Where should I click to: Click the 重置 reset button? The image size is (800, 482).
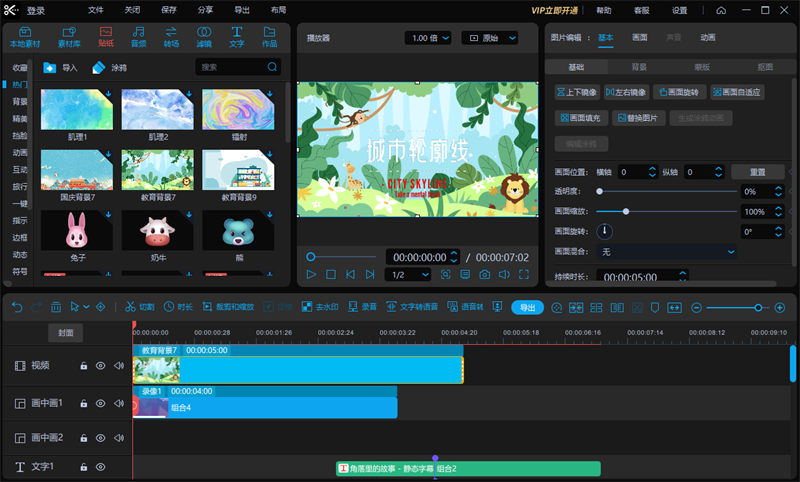pyautogui.click(x=757, y=172)
